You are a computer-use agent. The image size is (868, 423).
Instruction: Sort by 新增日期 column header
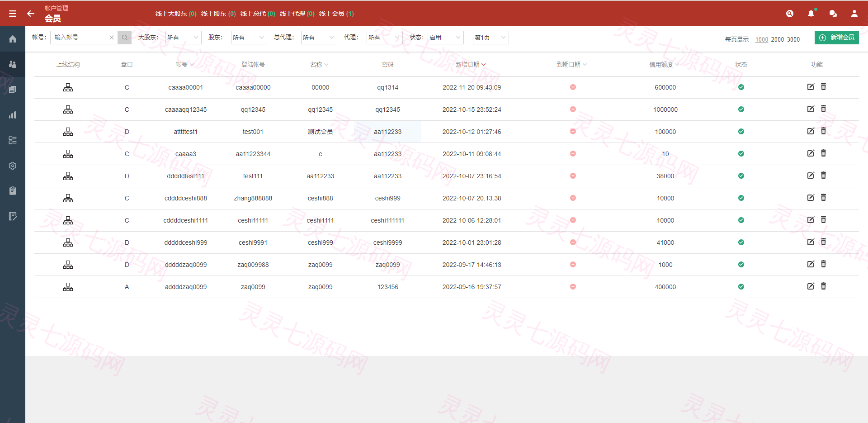[x=471, y=65]
